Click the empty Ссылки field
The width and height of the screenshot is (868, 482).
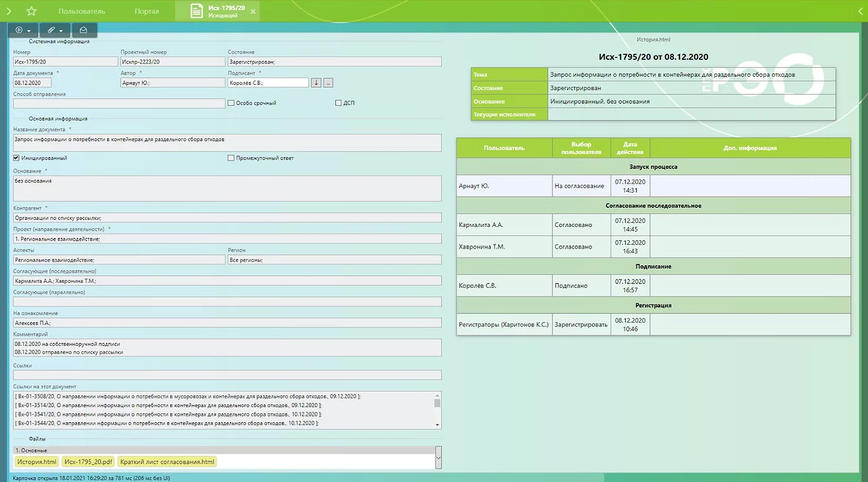tap(227, 375)
